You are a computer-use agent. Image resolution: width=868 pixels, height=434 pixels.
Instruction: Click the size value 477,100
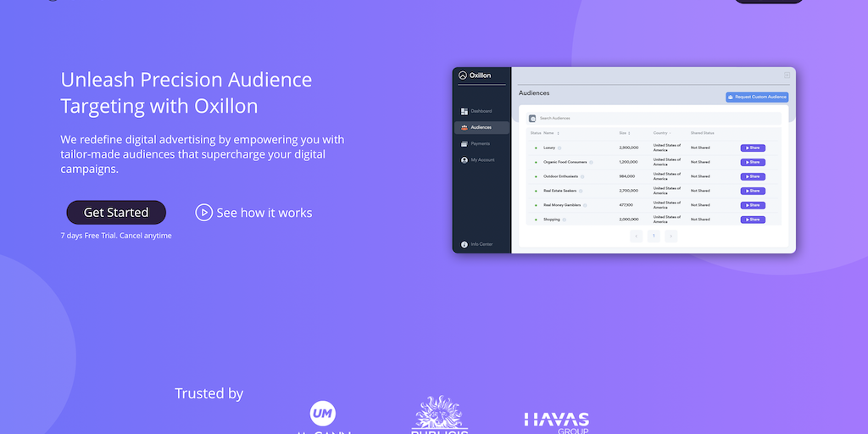[626, 205]
